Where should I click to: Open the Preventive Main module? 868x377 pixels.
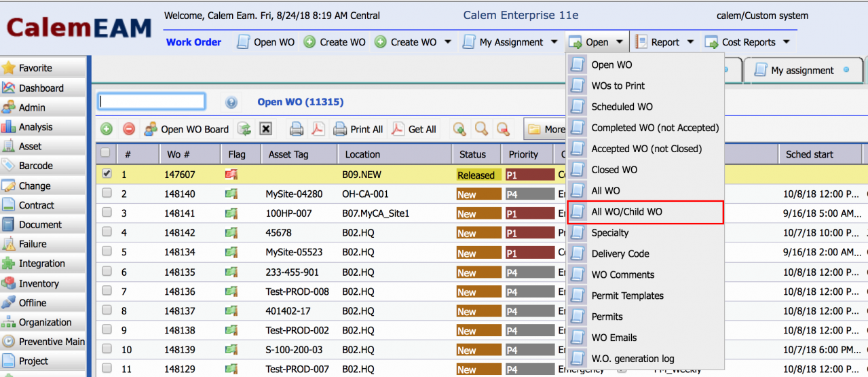(x=43, y=342)
